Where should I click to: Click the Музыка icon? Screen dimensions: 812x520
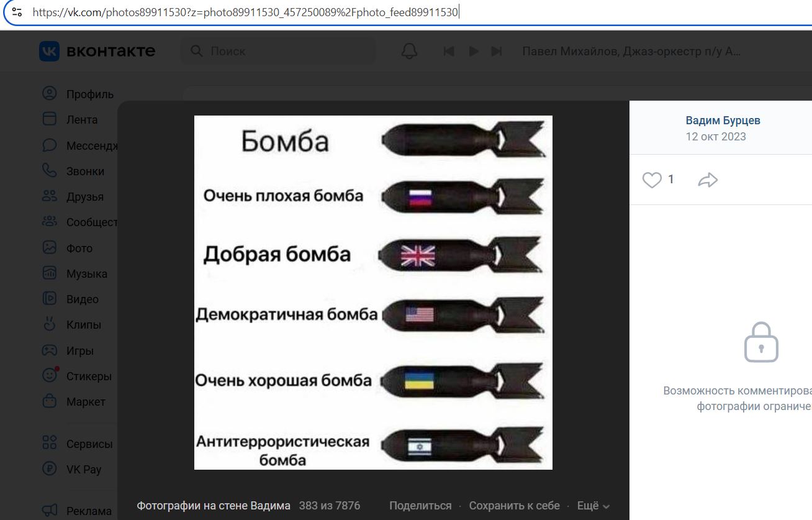click(49, 273)
